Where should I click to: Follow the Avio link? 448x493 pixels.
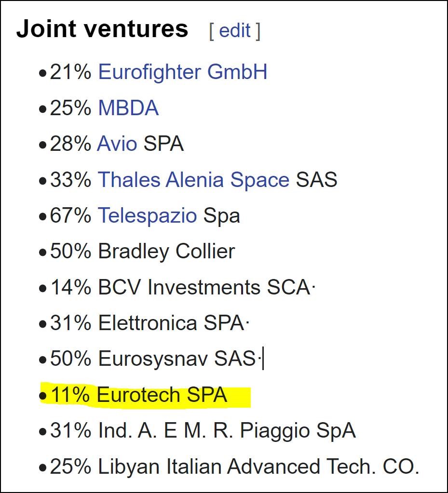[117, 144]
